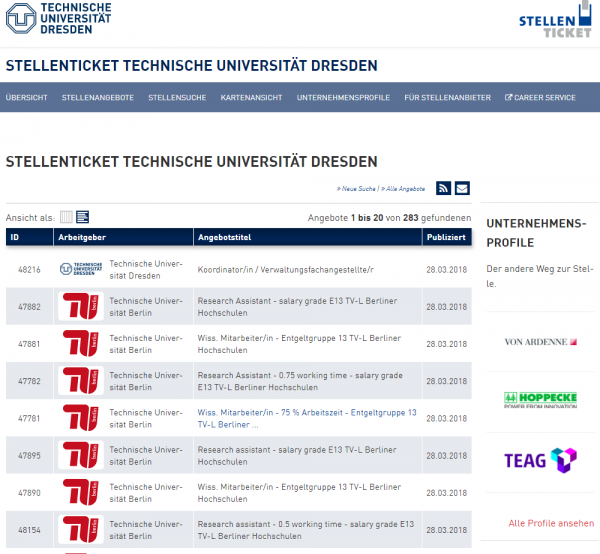Click TU Berlin logo in row 47782
The image size is (600, 554).
(81, 380)
